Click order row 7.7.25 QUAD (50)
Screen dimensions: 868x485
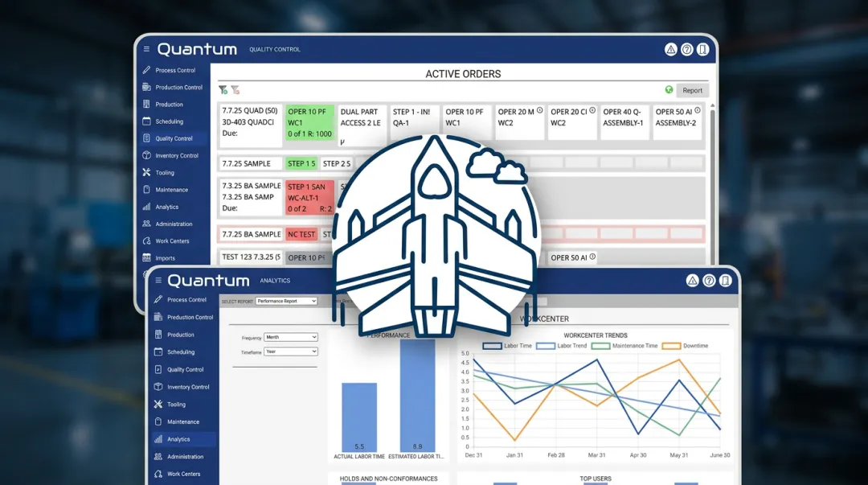(251, 125)
